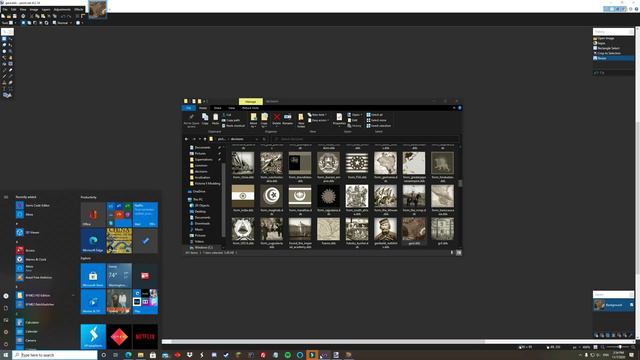Viewport: 640px width, 360px height.
Task: Open the New item dropdown in Explorer
Action: [318, 115]
